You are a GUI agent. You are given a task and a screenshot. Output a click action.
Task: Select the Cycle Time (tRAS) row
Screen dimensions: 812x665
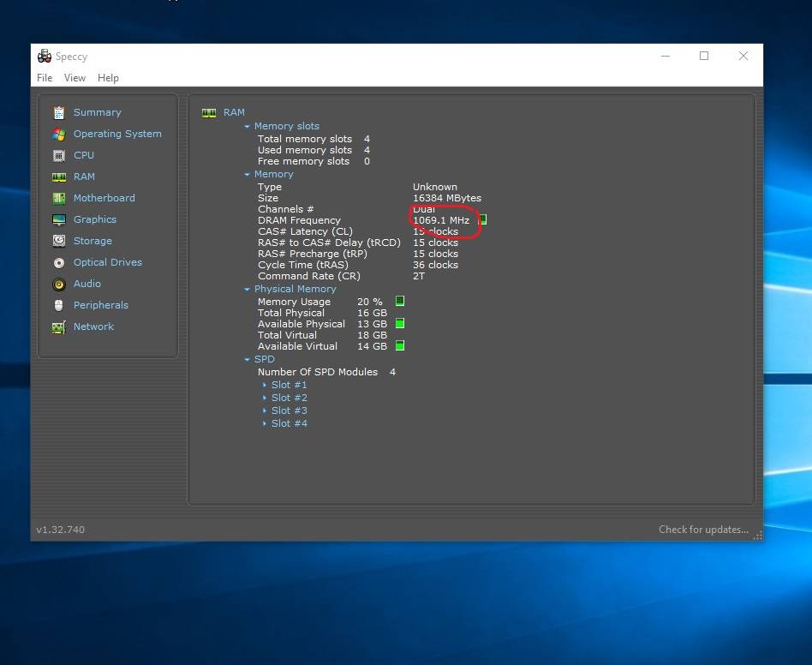(x=358, y=265)
